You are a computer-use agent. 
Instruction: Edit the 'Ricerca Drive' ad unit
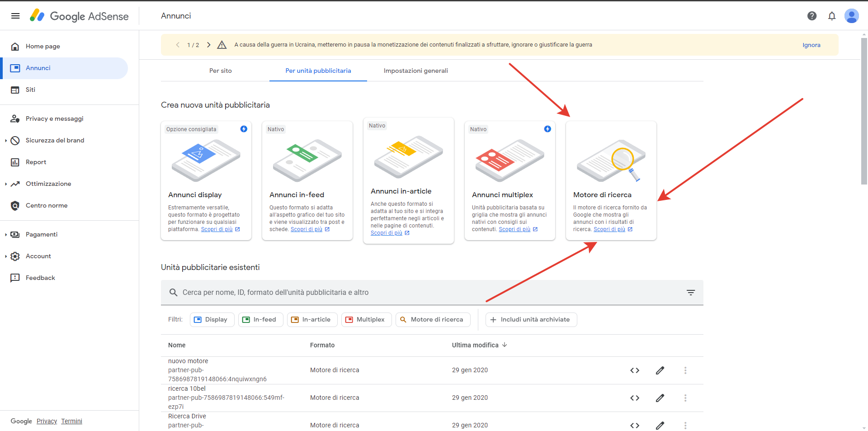point(660,426)
